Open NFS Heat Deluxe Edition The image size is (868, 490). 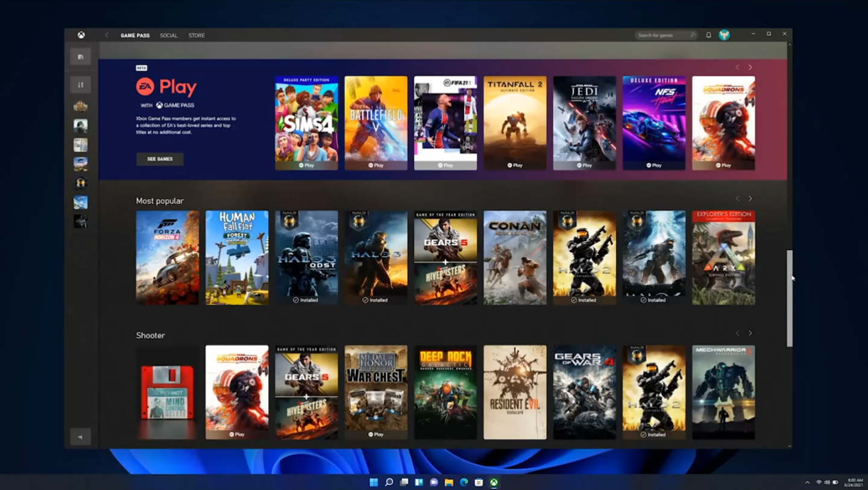coord(654,123)
